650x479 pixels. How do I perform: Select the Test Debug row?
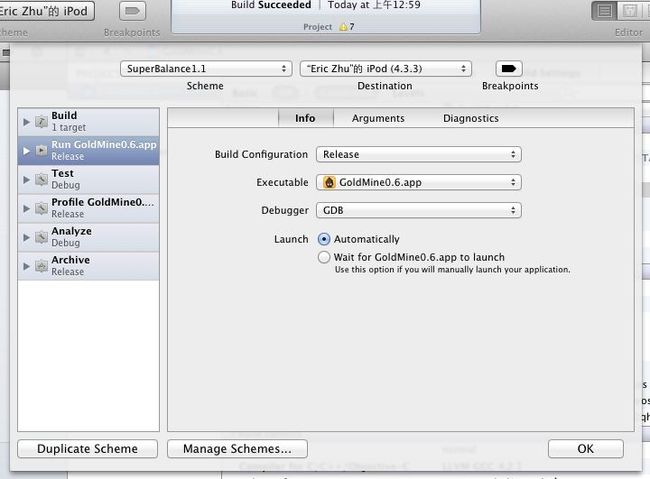(88, 180)
